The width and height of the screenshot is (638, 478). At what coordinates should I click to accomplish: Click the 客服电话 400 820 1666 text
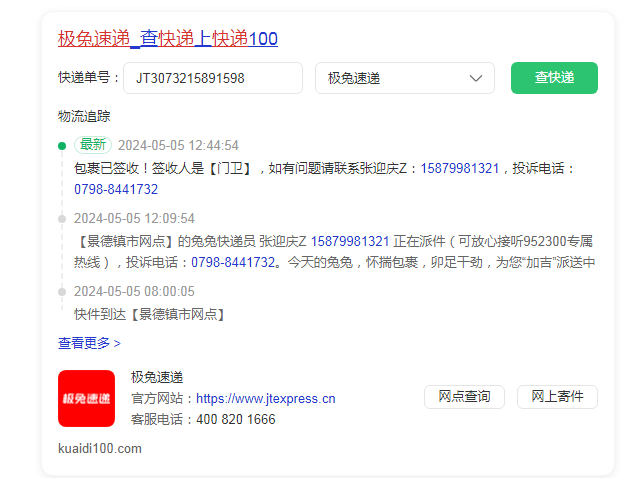pyautogui.click(x=203, y=419)
